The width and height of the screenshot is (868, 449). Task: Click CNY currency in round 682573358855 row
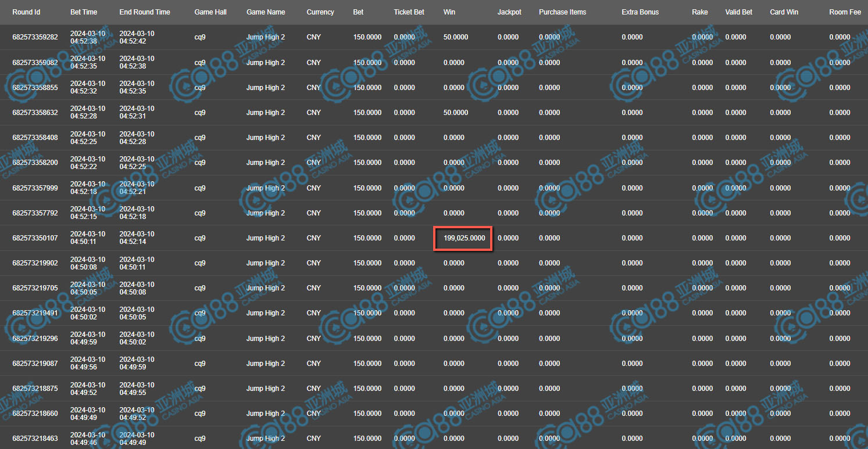tap(313, 88)
